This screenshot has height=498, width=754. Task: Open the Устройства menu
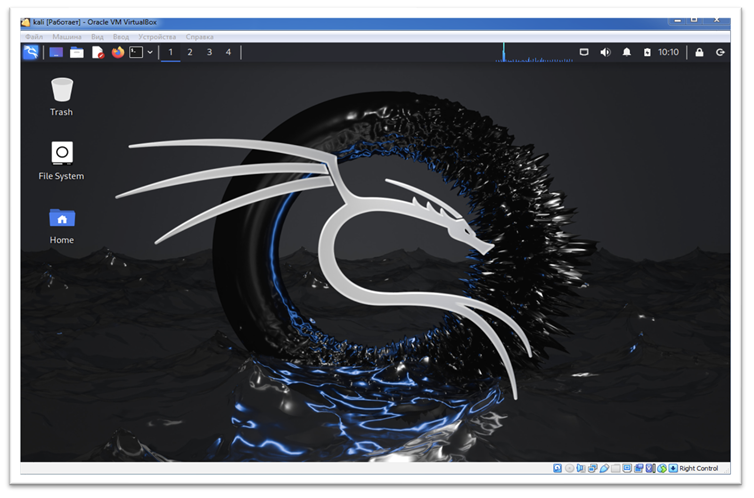[157, 37]
